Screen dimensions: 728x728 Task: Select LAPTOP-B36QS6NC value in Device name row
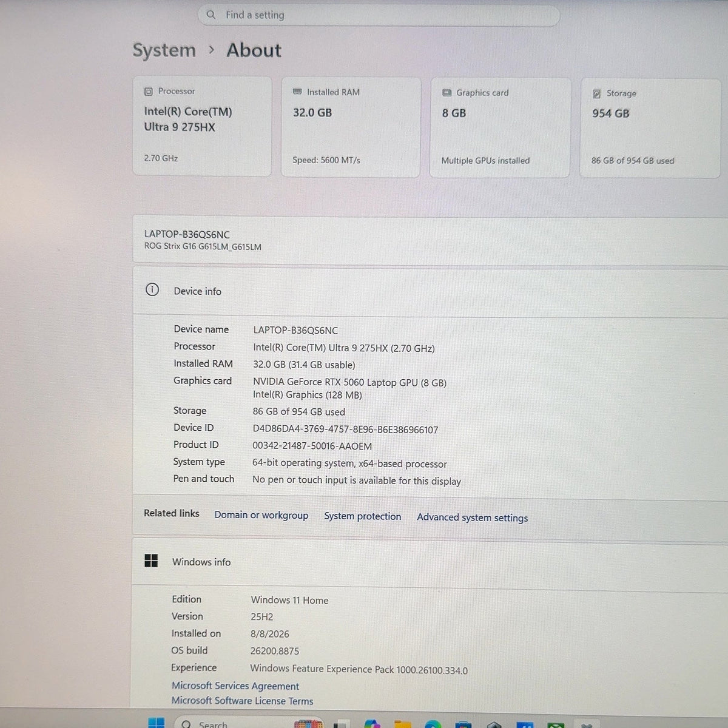tap(295, 331)
